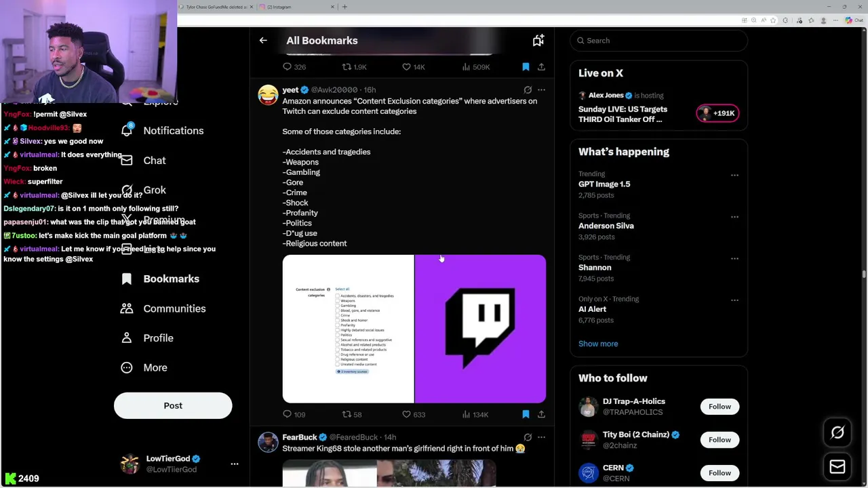This screenshot has height=488, width=868.
Task: Open options for Anderson Silva trend
Action: (x=734, y=217)
